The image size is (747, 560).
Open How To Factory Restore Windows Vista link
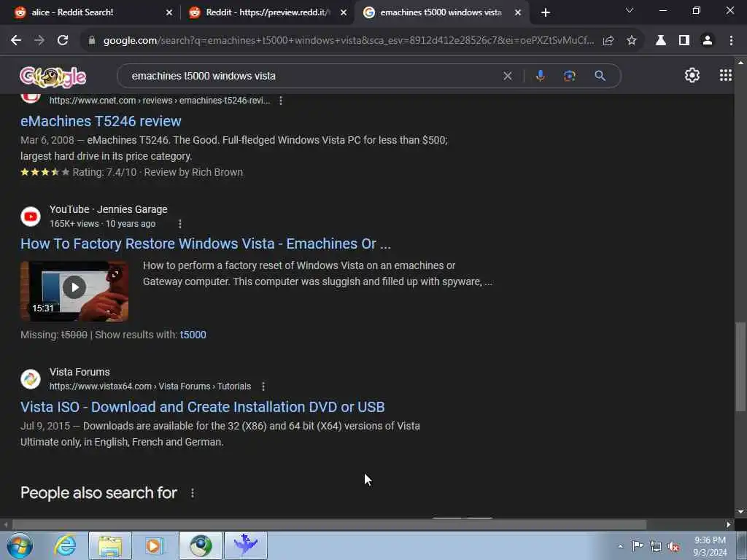(205, 244)
